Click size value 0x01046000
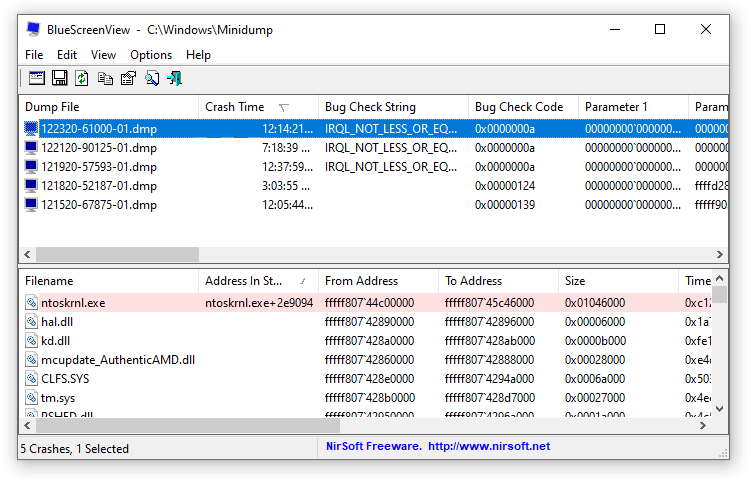This screenshot has width=751, height=484. [595, 303]
